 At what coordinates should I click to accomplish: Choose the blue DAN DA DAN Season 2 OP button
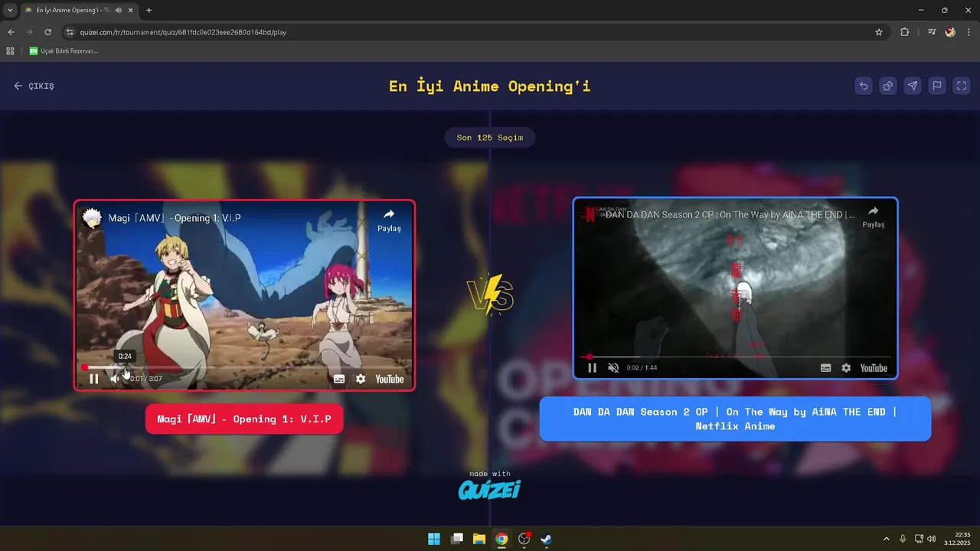(x=735, y=419)
